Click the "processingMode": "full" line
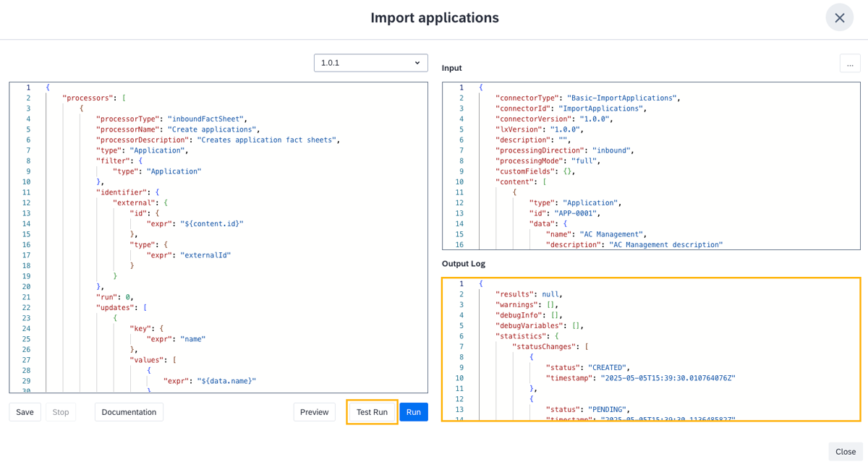Viewport: 868px width, 467px height. point(548,160)
